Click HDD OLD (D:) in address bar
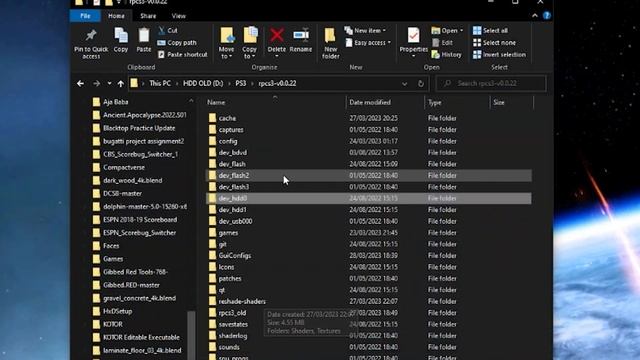 point(203,83)
